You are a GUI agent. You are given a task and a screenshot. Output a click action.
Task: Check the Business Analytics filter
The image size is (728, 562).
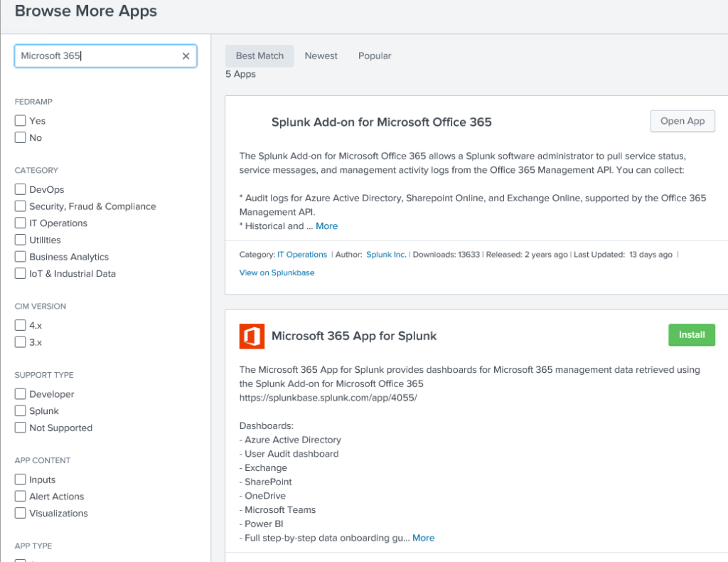pos(20,257)
